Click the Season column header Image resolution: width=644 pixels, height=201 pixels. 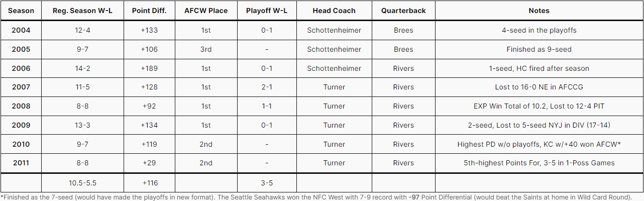point(21,11)
